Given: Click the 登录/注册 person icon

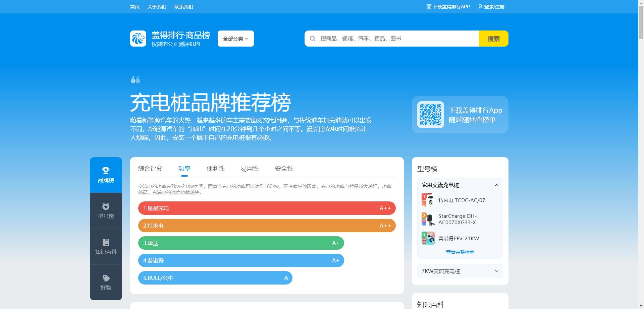Looking at the screenshot, I should (480, 6).
